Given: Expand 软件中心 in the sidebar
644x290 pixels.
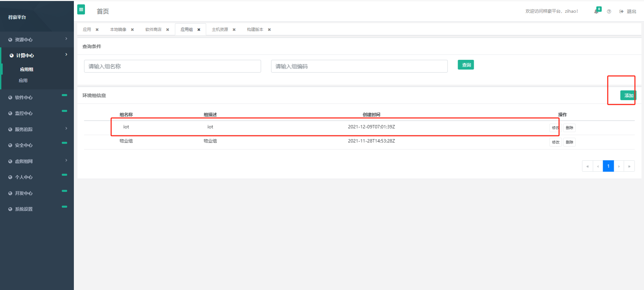Looking at the screenshot, I should coord(37,97).
